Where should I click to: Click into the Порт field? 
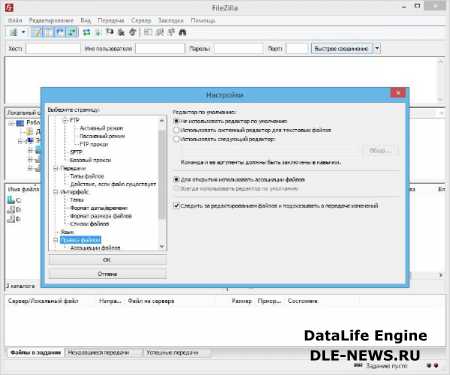pos(296,49)
